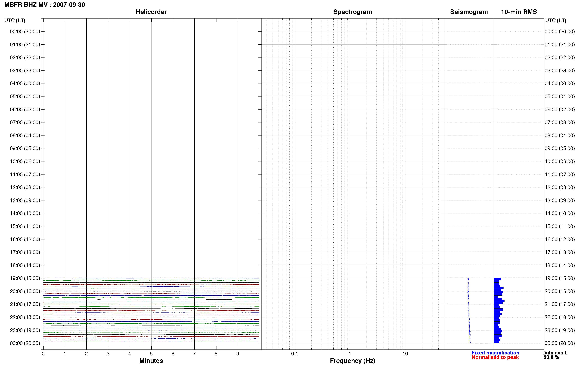Select right axis label '13:00 (09:00)'
The width and height of the screenshot is (588, 368).
(560, 200)
